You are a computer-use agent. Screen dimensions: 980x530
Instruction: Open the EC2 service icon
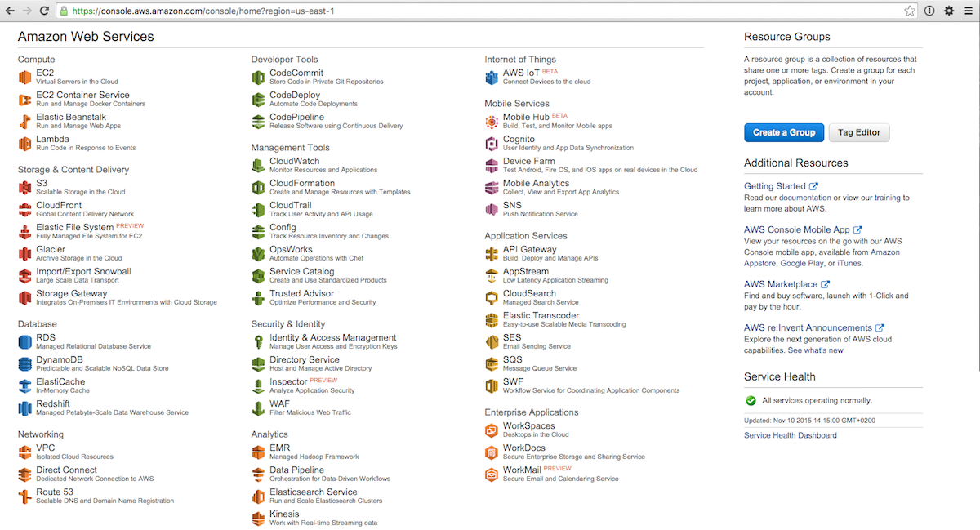point(24,78)
